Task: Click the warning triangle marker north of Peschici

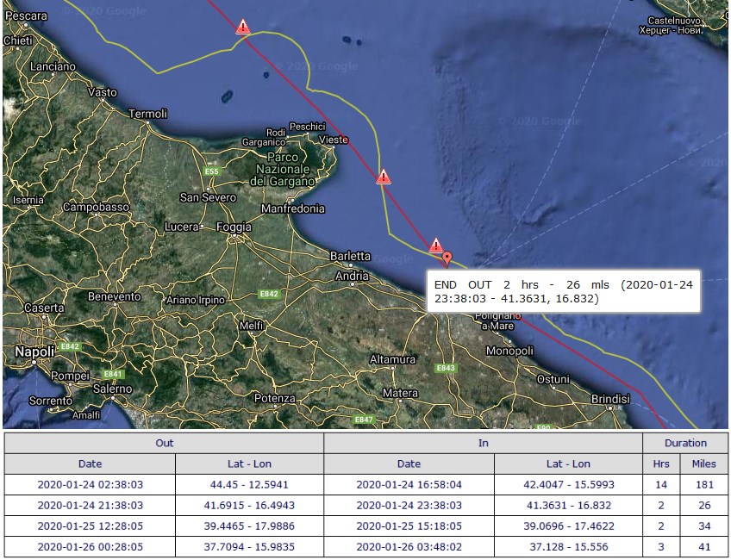Action: (242, 27)
